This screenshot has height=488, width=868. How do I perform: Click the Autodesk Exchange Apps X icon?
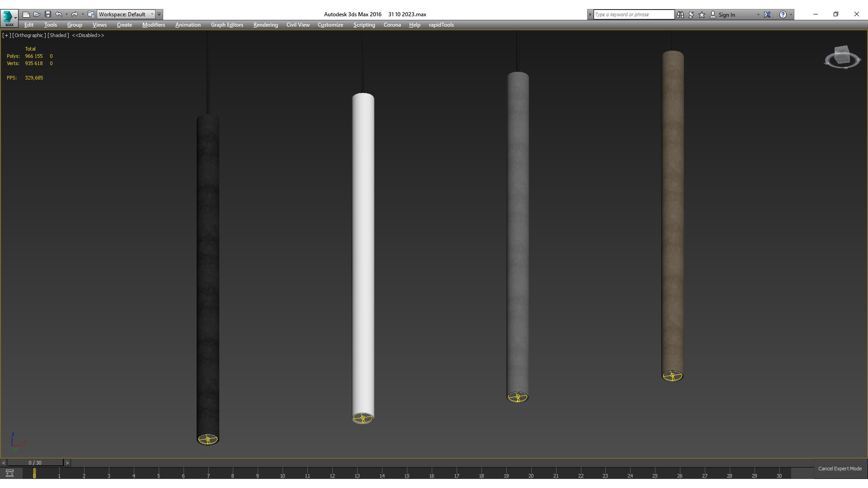point(767,14)
